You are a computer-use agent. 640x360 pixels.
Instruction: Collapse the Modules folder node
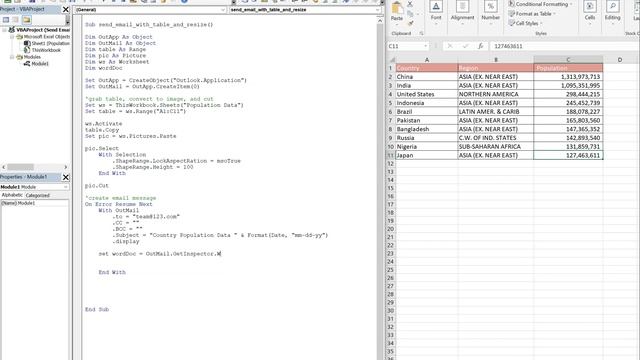(x=12, y=57)
